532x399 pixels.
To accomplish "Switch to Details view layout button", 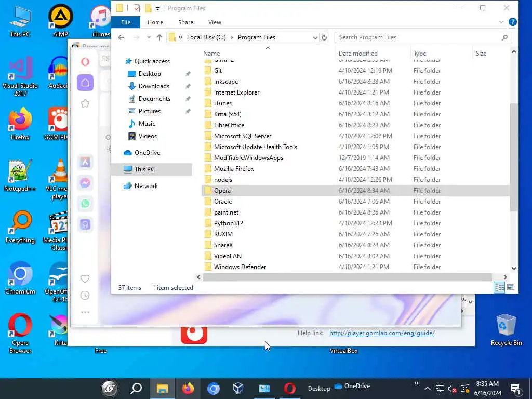I will pyautogui.click(x=499, y=287).
